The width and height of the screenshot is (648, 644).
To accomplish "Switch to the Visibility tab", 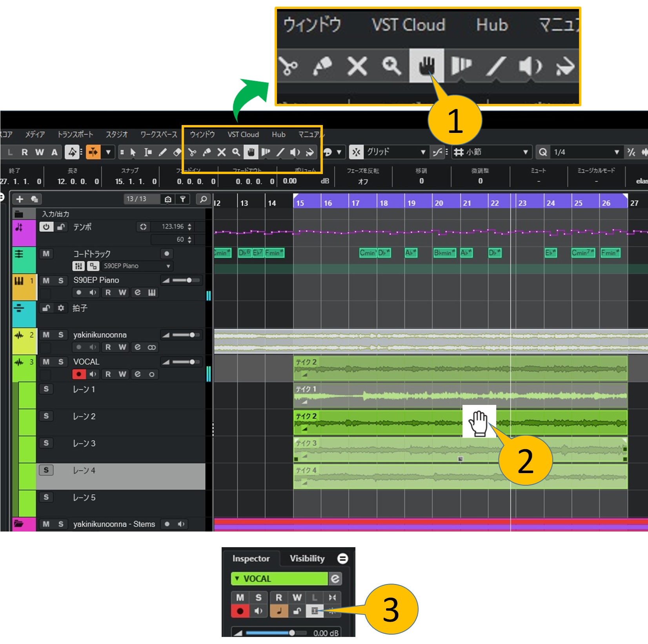I will pos(307,559).
